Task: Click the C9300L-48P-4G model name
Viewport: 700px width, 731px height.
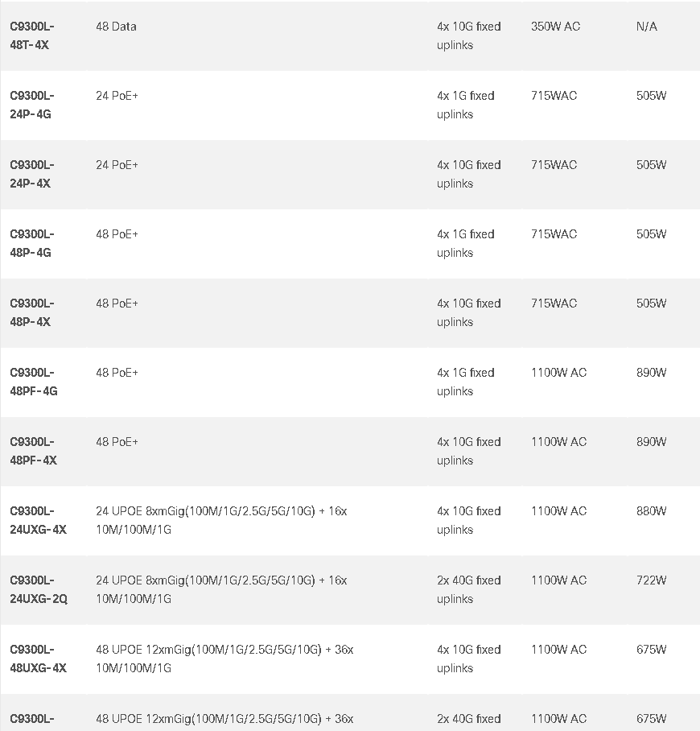Action: (32, 243)
